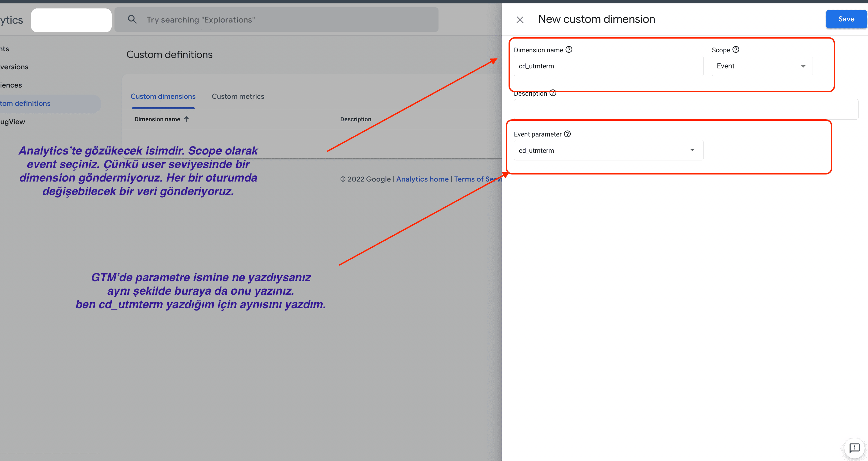
Task: Focus the Try searching Explorations box
Action: [x=276, y=19]
